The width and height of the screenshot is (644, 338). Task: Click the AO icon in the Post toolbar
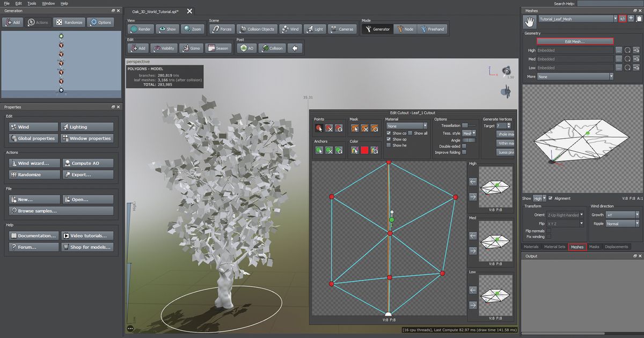click(x=246, y=47)
